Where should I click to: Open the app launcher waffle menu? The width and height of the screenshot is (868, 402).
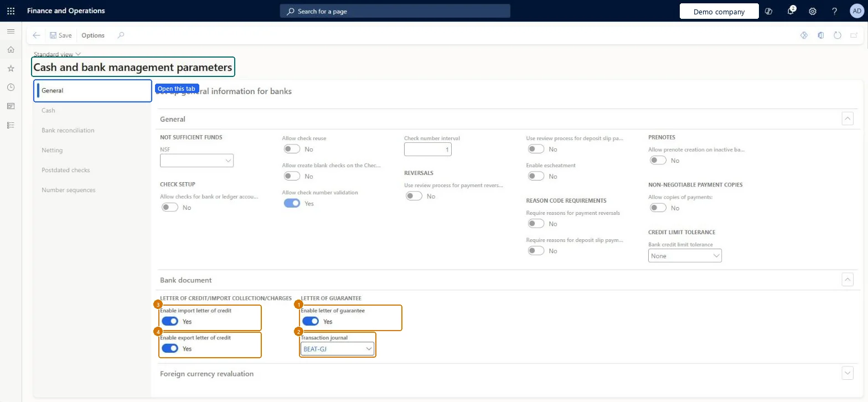click(11, 11)
